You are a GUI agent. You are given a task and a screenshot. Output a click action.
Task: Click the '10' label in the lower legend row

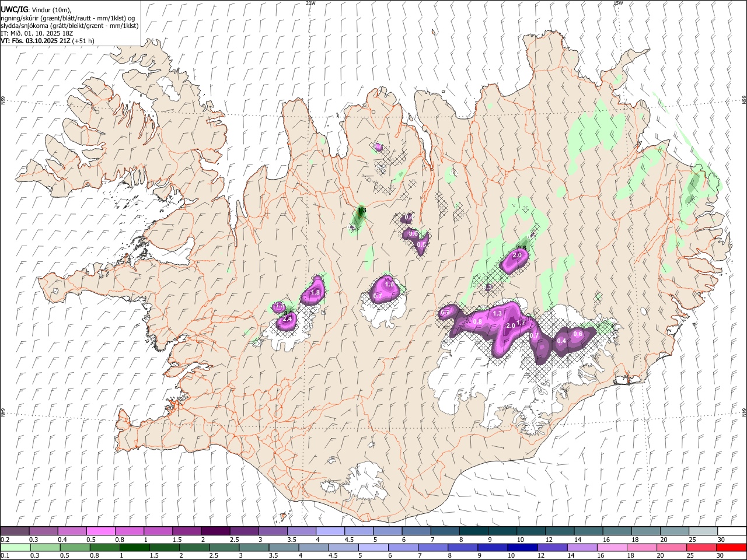[511, 556]
